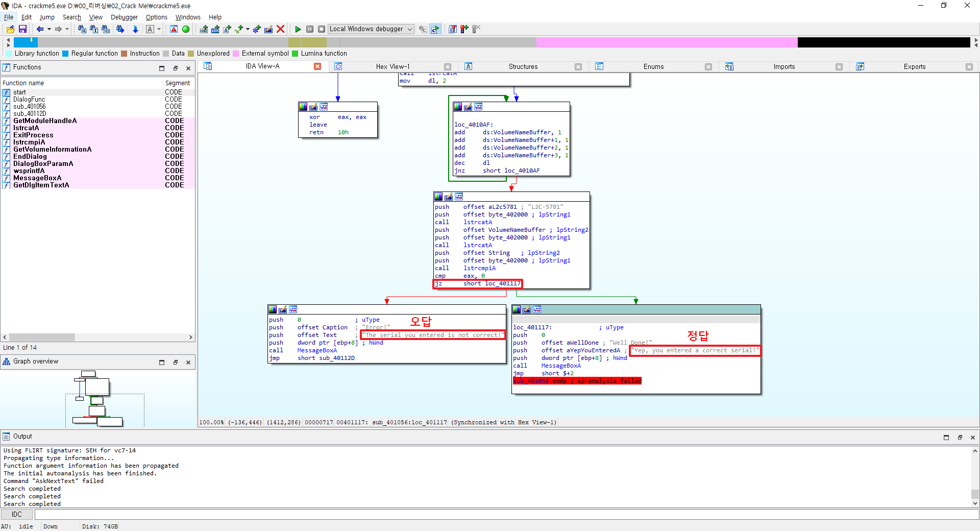This screenshot has width=980, height=531.
Task: Jump back with the left arrow icon
Action: pos(40,29)
